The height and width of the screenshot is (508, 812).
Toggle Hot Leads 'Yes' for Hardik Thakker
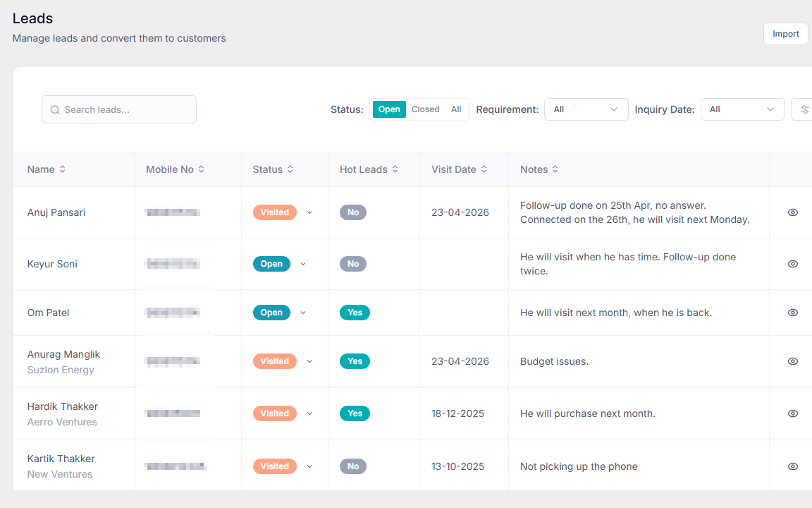tap(355, 413)
